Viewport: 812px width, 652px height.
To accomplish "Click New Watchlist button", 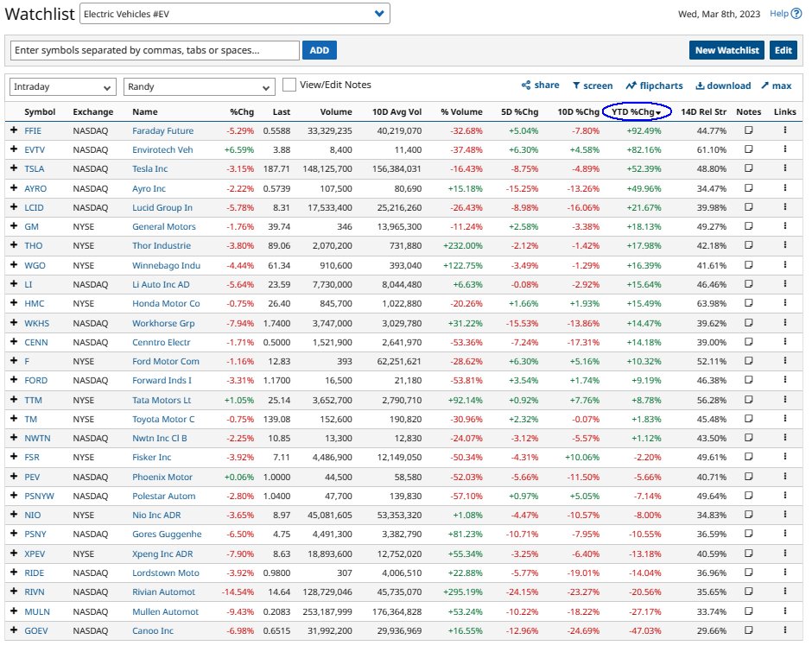I will [727, 50].
